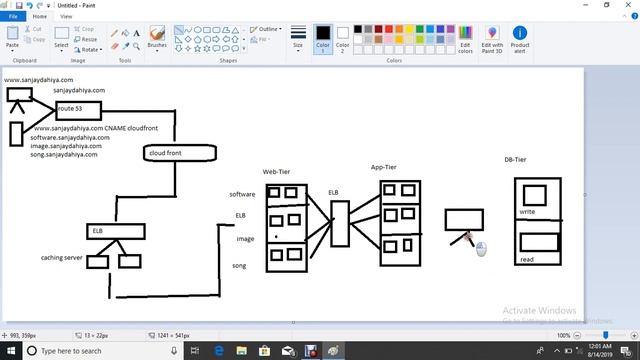
Task: Click the taskbar search box
Action: (x=103, y=351)
